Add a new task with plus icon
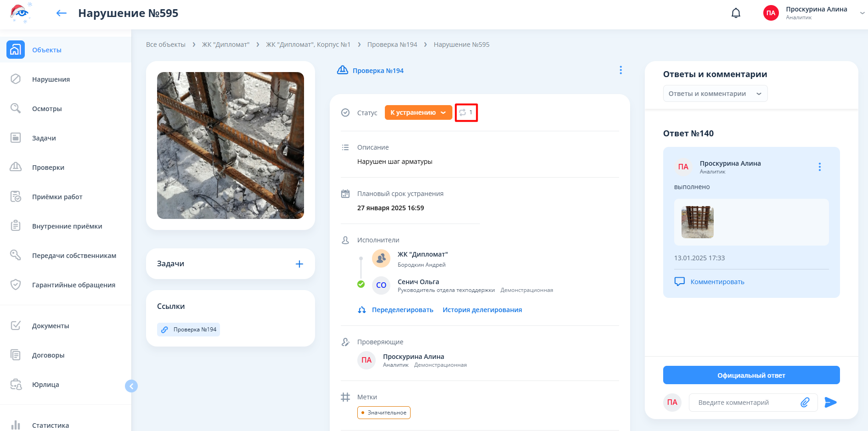The height and width of the screenshot is (431, 868). coord(299,264)
